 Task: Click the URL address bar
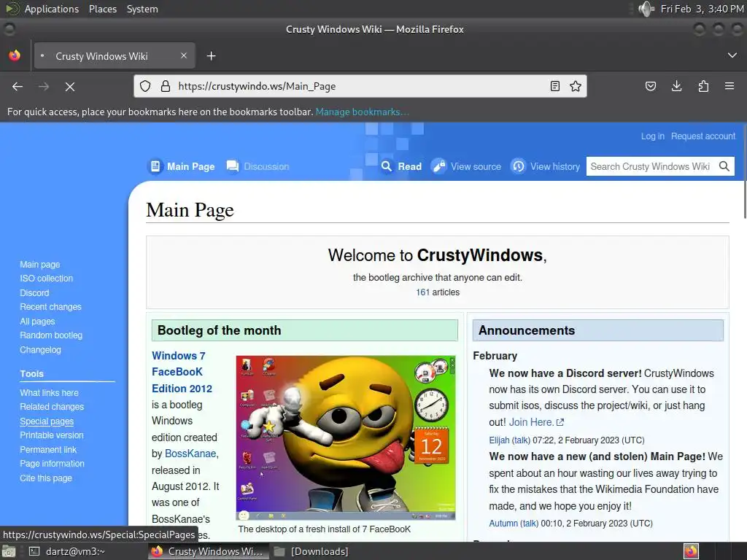[x=360, y=86]
